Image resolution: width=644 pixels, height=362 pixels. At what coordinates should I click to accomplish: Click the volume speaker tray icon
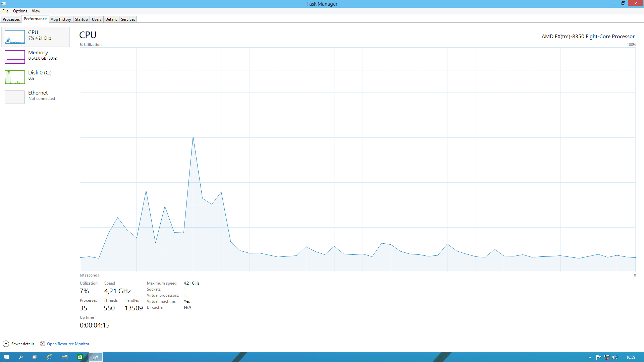(x=615, y=357)
